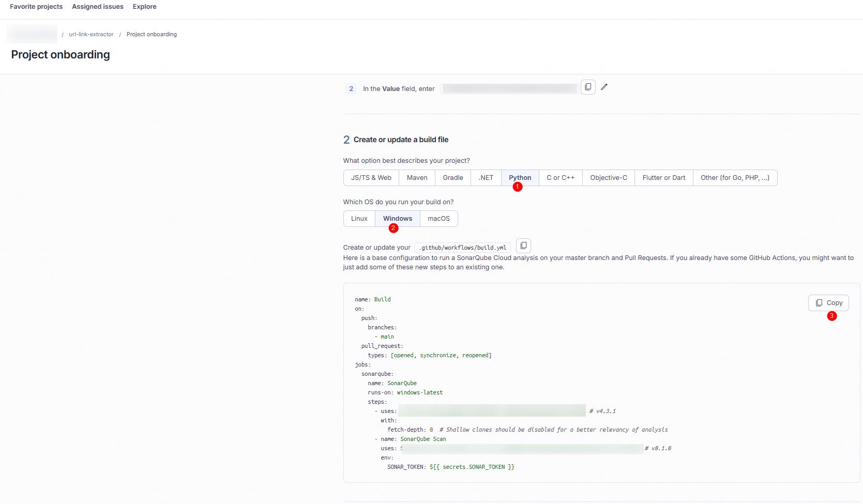Screen dimensions: 863x504
Task: Select JS/TS & Web project option
Action: tap(371, 178)
